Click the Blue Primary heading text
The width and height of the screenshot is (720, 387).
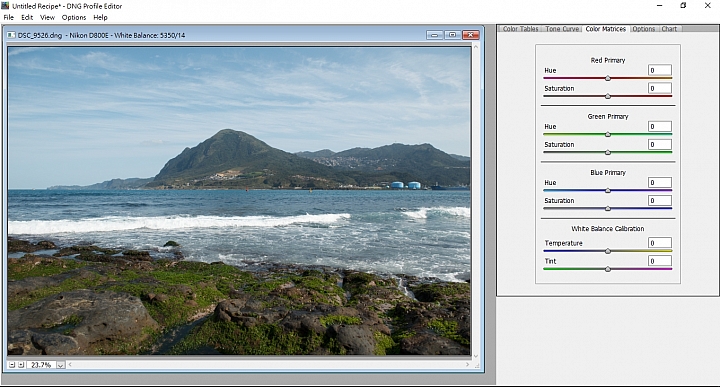(608, 172)
